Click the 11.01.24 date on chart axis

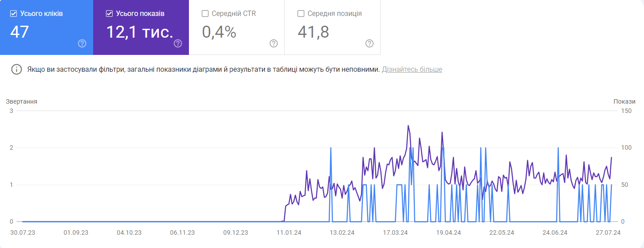(289, 232)
